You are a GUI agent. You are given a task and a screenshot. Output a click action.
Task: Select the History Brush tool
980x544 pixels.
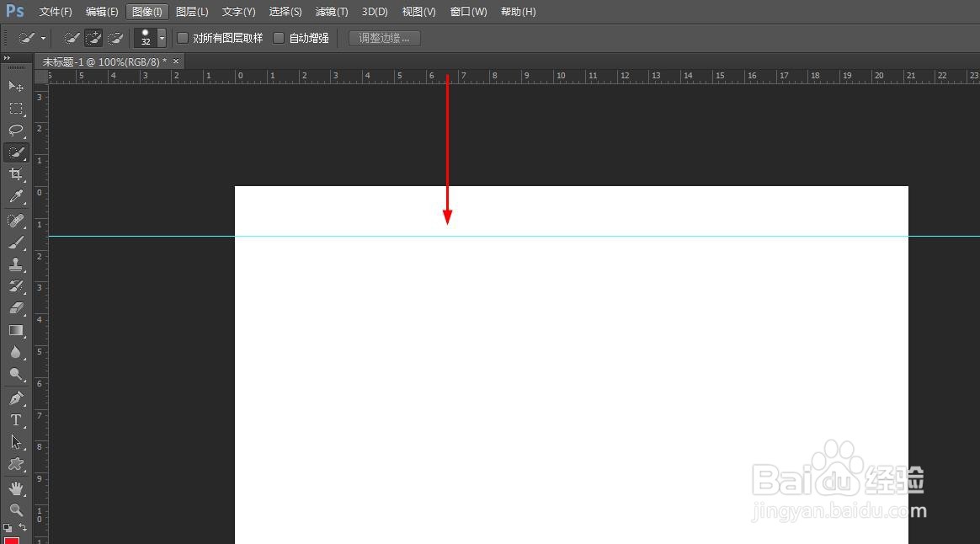tap(16, 286)
